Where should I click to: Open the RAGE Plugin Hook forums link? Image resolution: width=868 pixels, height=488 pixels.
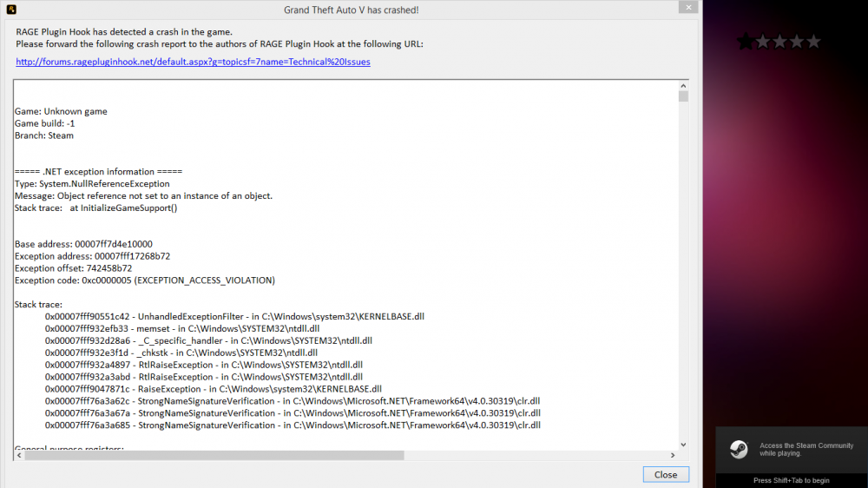click(x=193, y=62)
